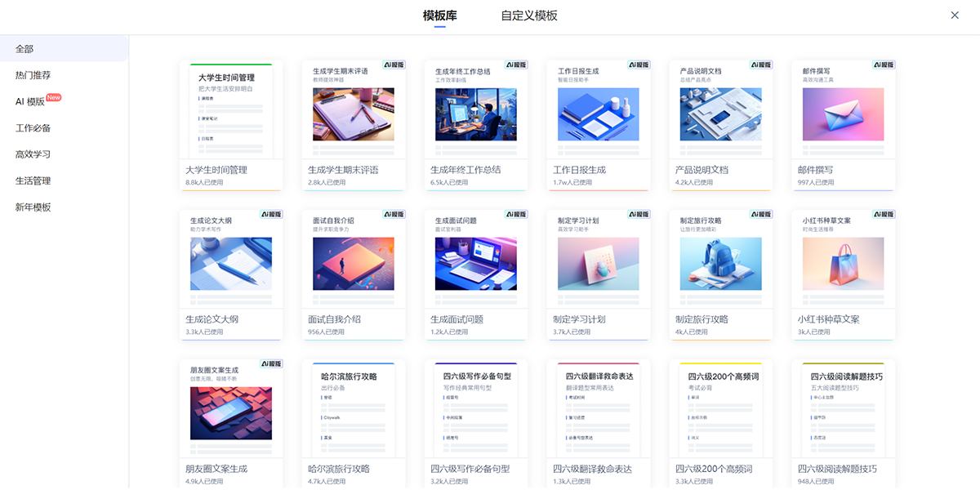Select the 模板库 tab
This screenshot has width=980, height=490.
(439, 16)
